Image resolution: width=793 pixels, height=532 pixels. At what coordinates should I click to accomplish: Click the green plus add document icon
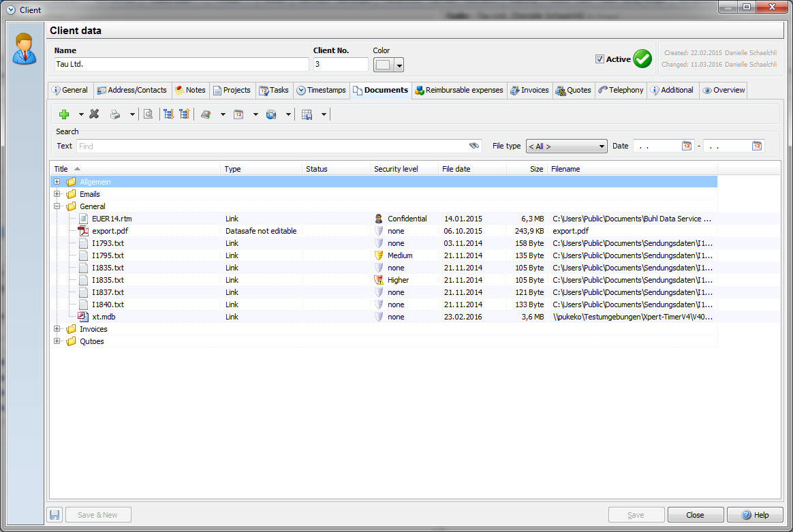click(65, 114)
